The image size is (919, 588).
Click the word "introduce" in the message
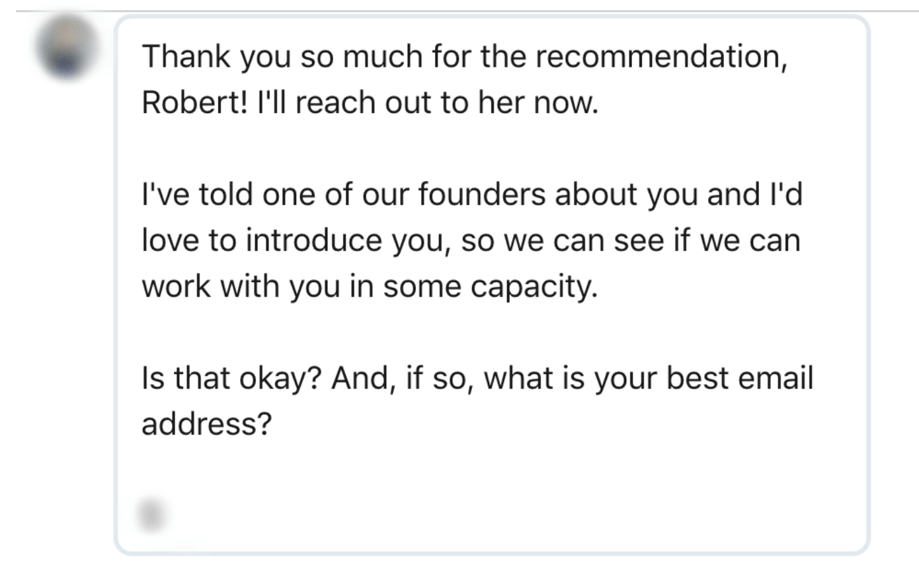coord(314,240)
